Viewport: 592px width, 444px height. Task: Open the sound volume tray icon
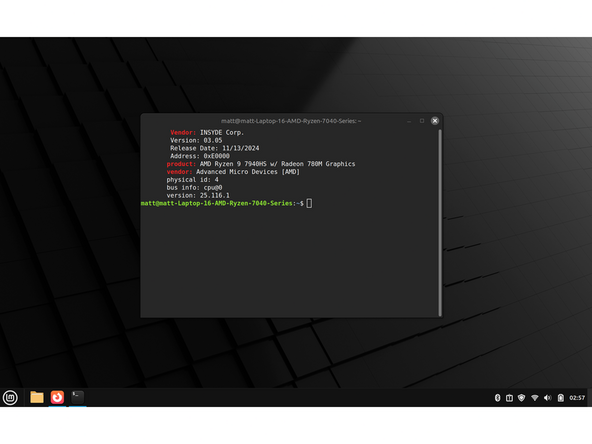coord(547,398)
